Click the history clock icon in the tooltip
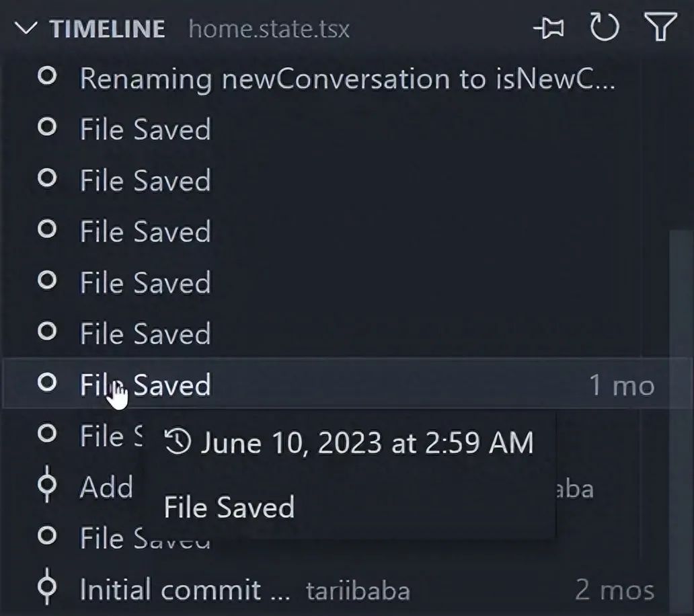 point(178,442)
